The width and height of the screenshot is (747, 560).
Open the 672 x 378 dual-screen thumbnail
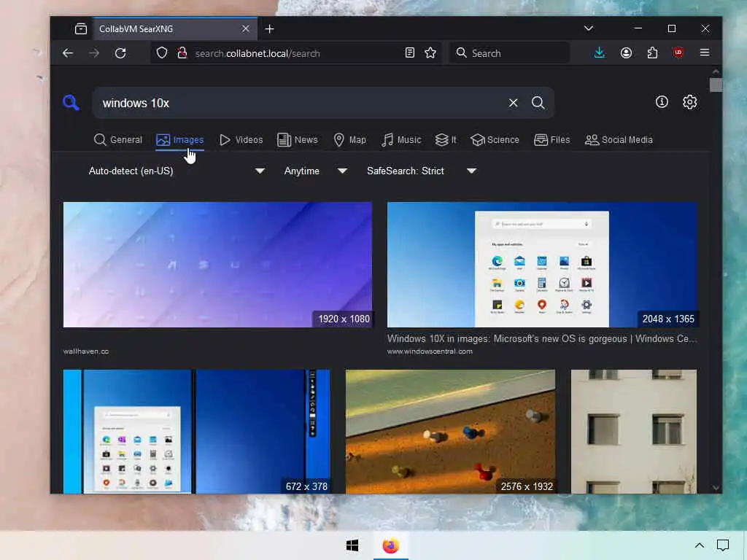pyautogui.click(x=197, y=432)
